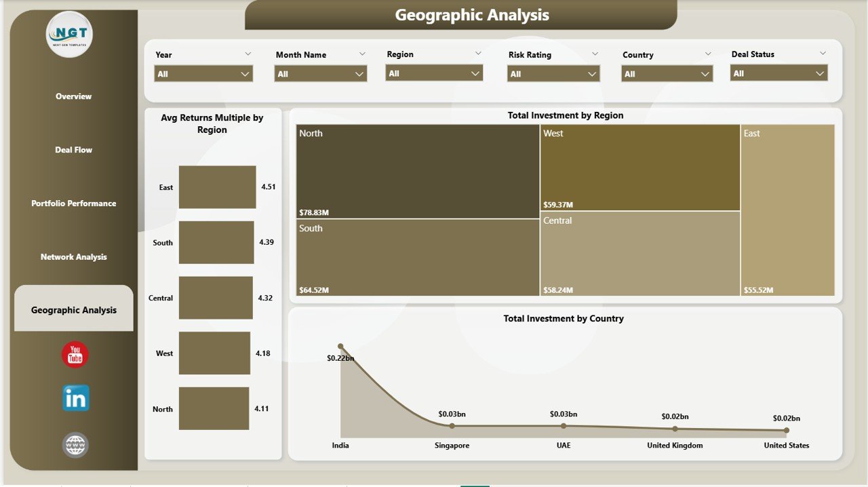Click the 4.39 data label
868x487 pixels.
266,242
